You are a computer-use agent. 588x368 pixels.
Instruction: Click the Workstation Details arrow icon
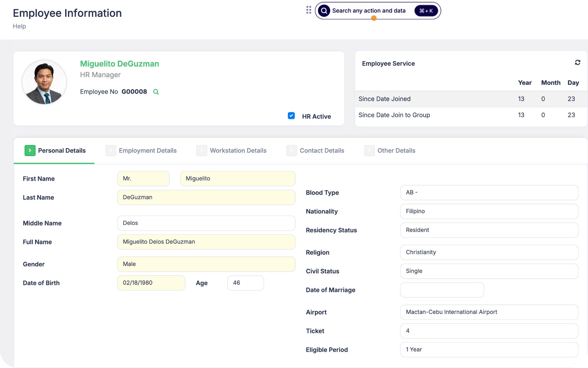[x=201, y=150]
